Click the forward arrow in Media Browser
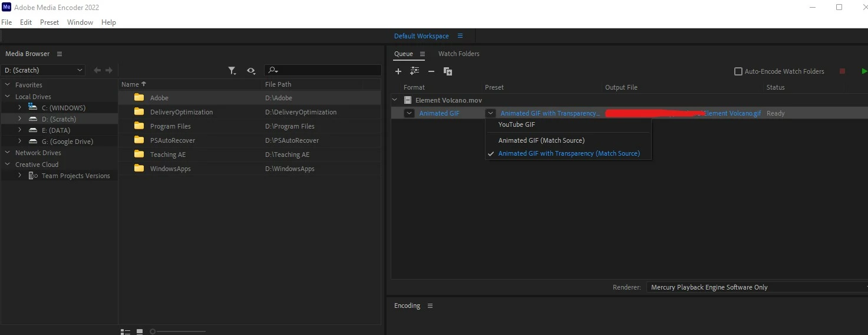 (109, 70)
